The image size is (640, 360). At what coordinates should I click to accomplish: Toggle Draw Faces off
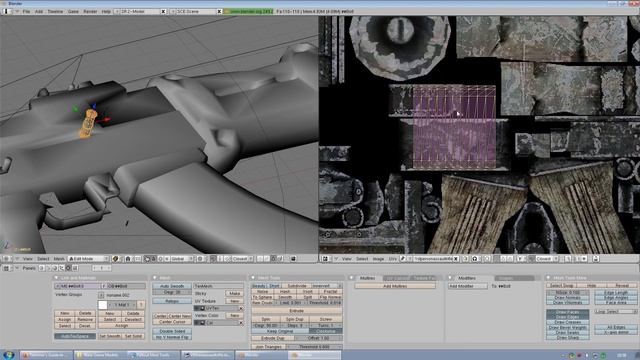[567, 312]
